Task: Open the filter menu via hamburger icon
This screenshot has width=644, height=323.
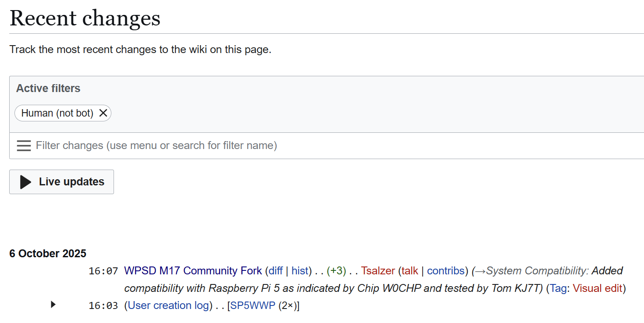Action: coord(24,145)
